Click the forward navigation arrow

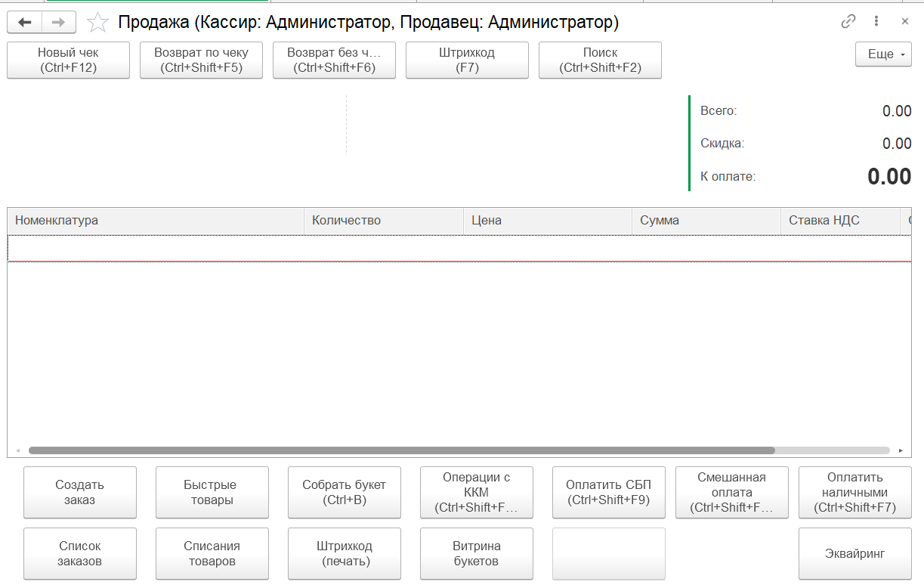[58, 23]
